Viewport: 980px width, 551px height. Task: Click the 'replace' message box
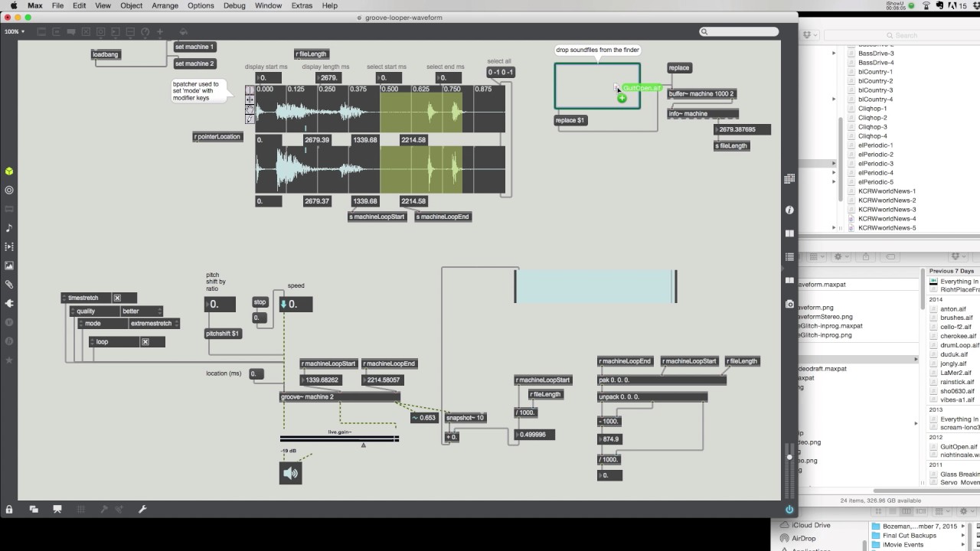(679, 67)
